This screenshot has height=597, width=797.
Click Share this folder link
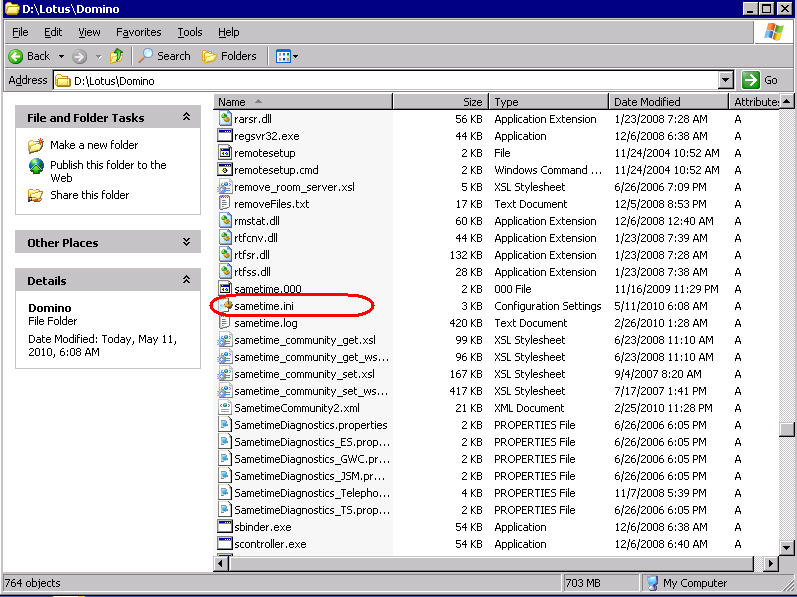coord(89,195)
